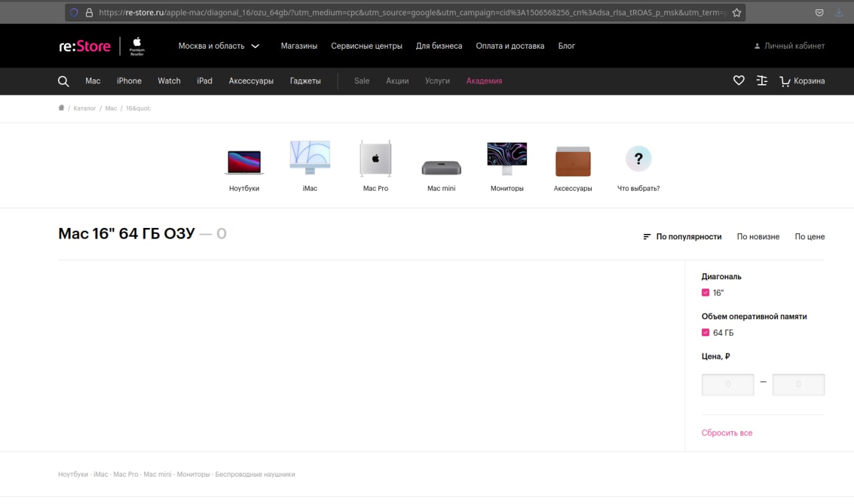854x504 pixels.
Task: Open the footer Ноутбуки link
Action: [x=73, y=475]
